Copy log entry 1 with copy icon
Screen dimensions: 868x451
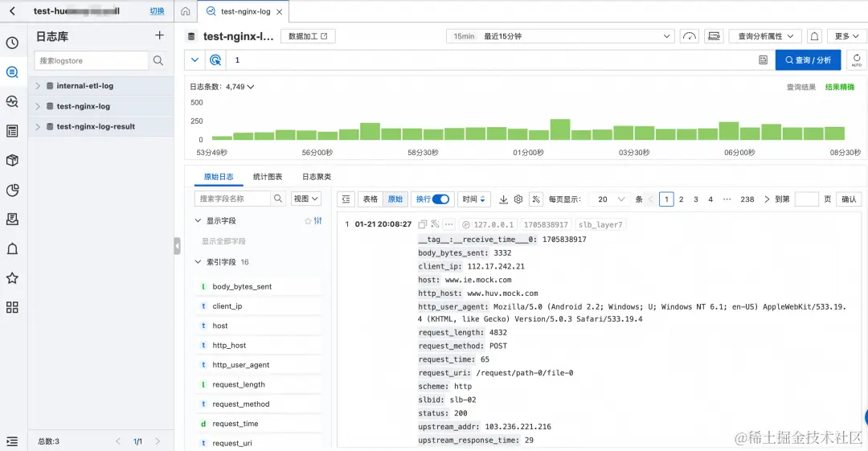[x=423, y=224]
